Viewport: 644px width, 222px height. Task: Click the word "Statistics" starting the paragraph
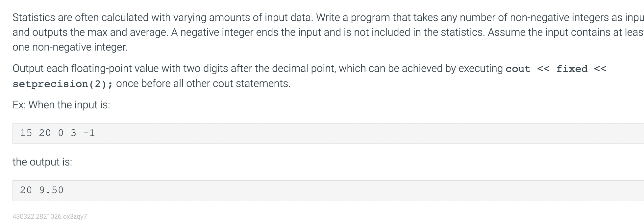click(x=34, y=17)
